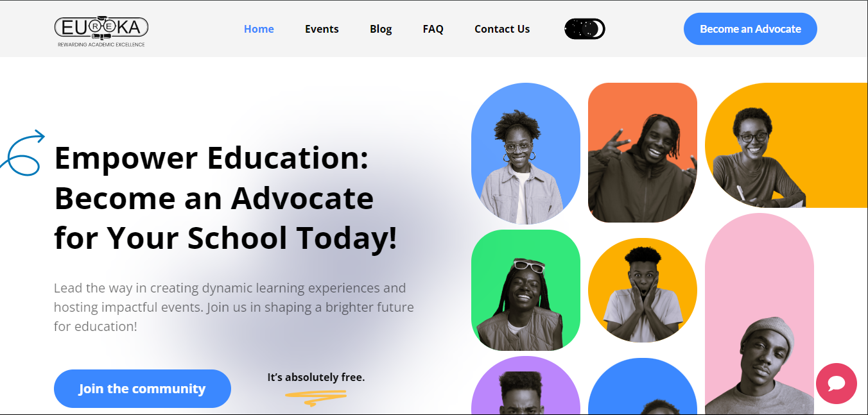Image resolution: width=868 pixels, height=415 pixels.
Task: Go to the Home nav item
Action: pos(259,29)
